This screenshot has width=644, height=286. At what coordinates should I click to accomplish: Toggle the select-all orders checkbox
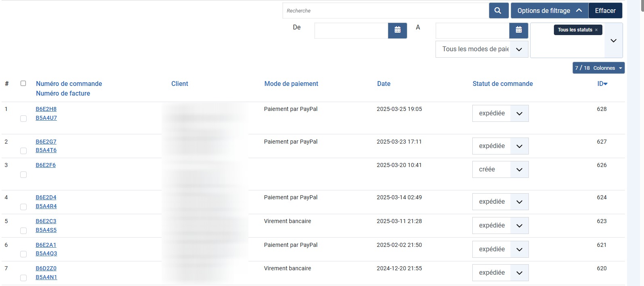click(23, 84)
